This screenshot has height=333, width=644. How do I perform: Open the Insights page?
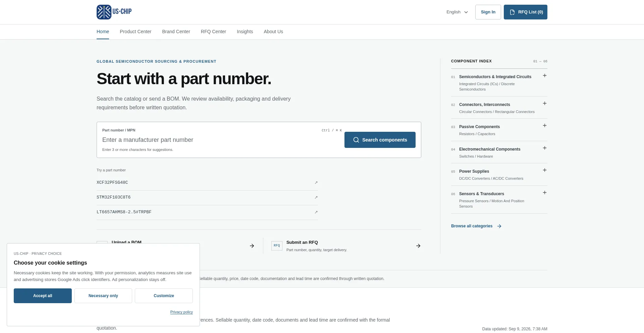[245, 32]
